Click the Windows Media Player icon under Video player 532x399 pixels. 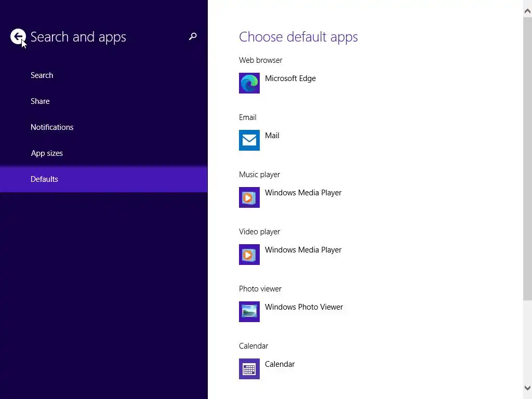pyautogui.click(x=249, y=255)
